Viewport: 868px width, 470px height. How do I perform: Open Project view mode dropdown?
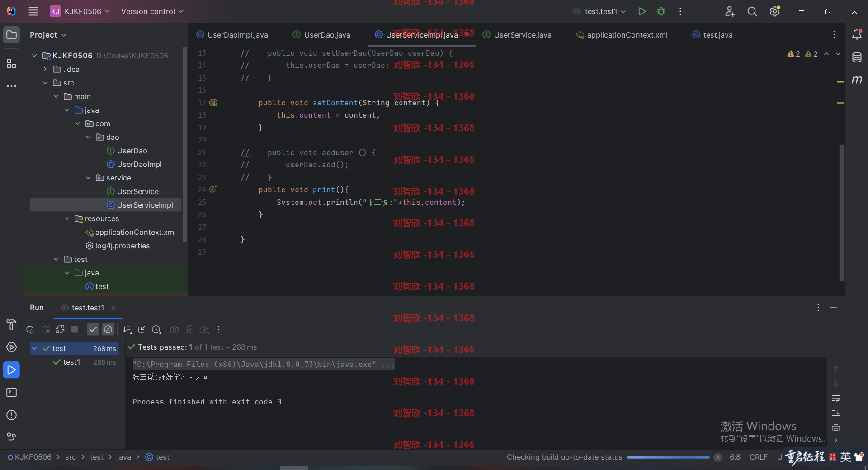pyautogui.click(x=48, y=35)
